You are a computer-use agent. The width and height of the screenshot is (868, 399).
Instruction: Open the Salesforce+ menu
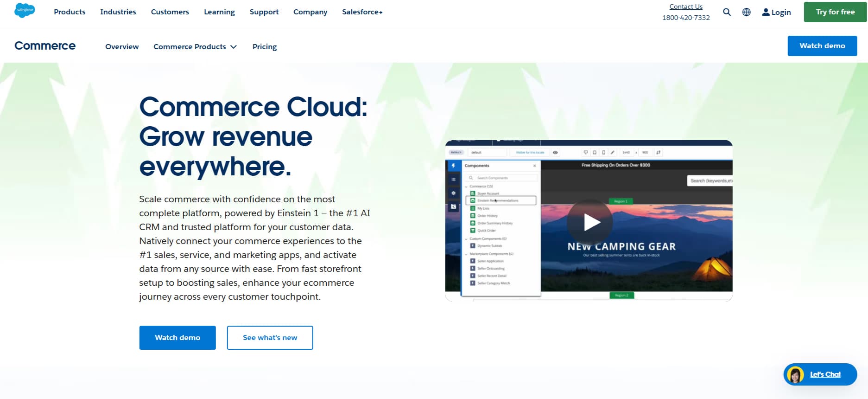pos(362,12)
